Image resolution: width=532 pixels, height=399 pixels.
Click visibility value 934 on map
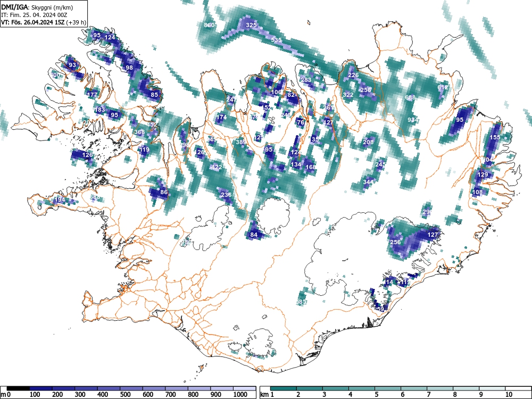(413, 120)
